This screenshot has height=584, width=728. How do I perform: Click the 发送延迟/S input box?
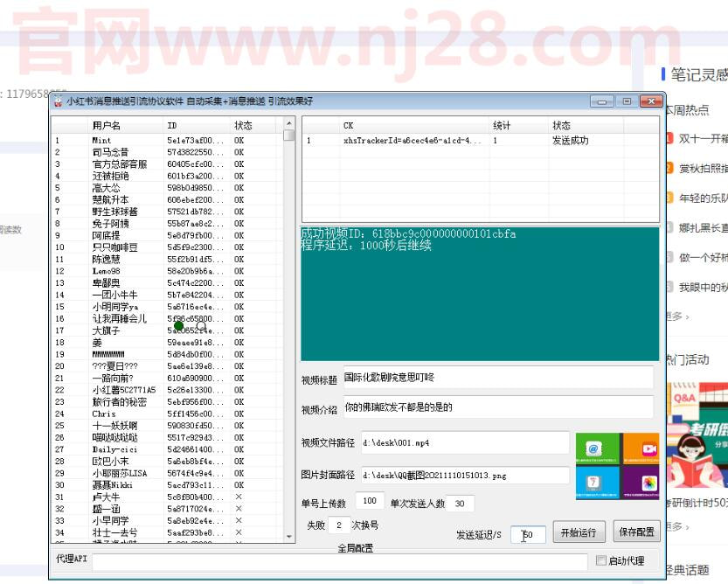(533, 533)
